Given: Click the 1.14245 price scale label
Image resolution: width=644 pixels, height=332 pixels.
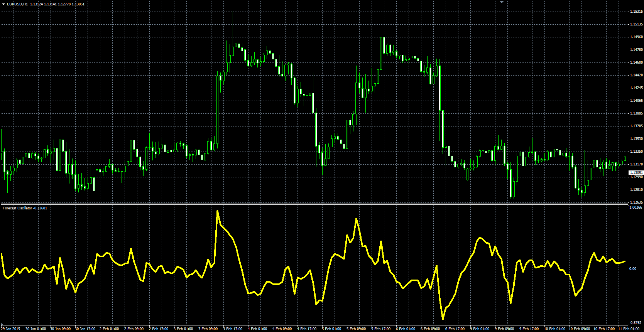Looking at the screenshot, I should click(x=636, y=88).
